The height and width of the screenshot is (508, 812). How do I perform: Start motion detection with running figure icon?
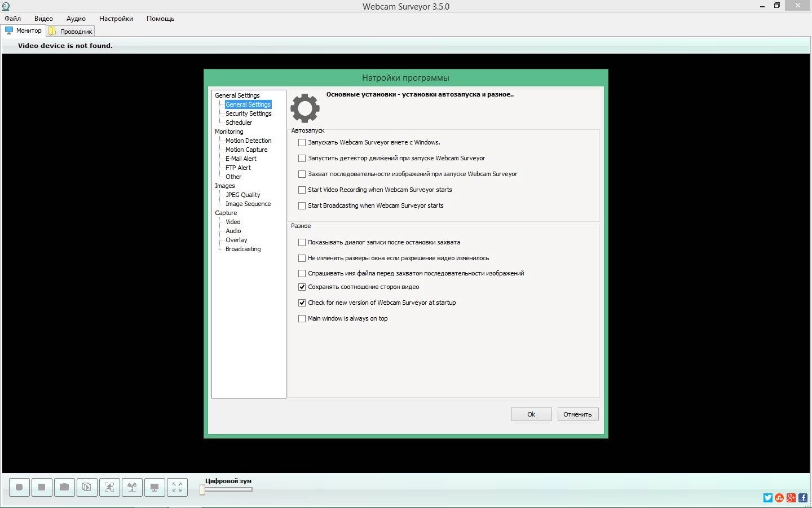click(x=109, y=487)
